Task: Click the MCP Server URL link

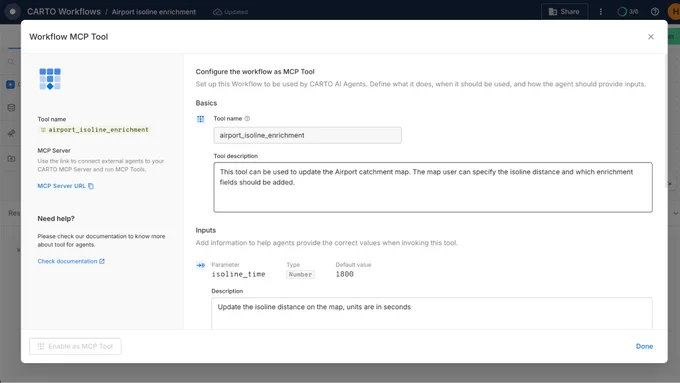Action: point(62,186)
